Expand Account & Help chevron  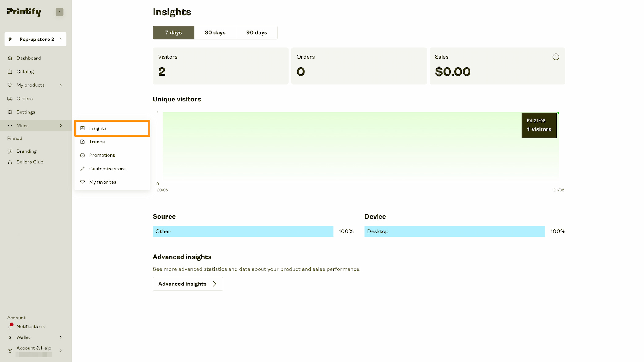pyautogui.click(x=61, y=351)
